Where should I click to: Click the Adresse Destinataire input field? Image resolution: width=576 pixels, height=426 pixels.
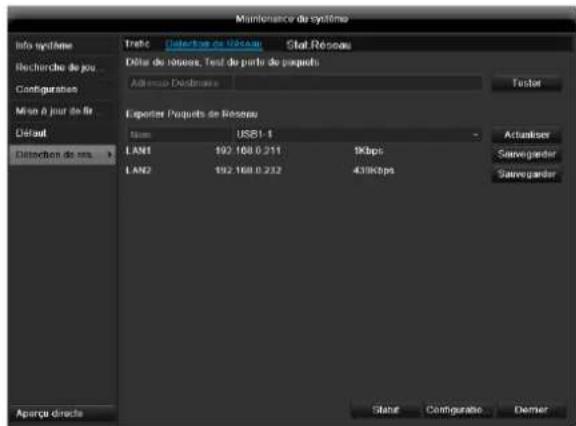point(359,83)
